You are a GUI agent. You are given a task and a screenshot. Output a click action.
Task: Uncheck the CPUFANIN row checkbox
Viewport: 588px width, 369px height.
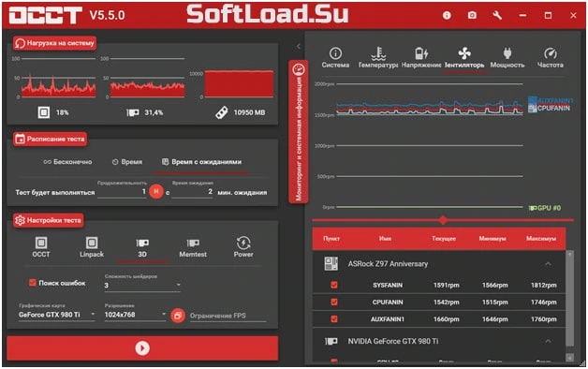point(334,302)
